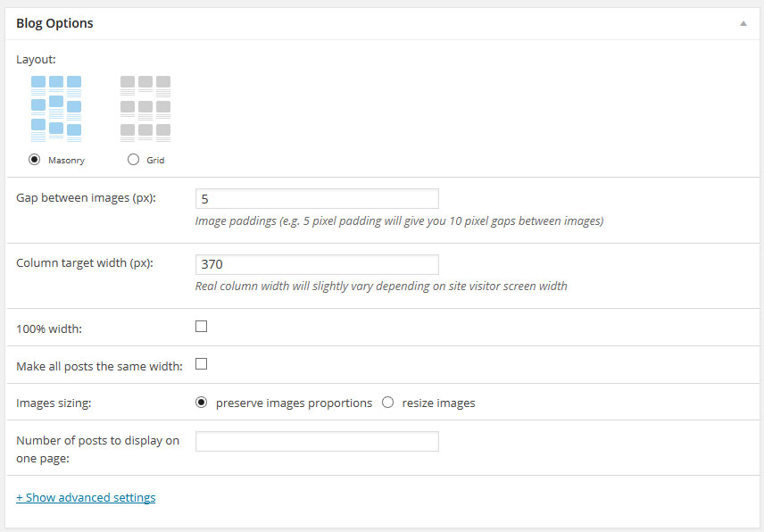Screen dimensions: 764x532
Task: Focus the Gap between images field
Action: [x=317, y=198]
